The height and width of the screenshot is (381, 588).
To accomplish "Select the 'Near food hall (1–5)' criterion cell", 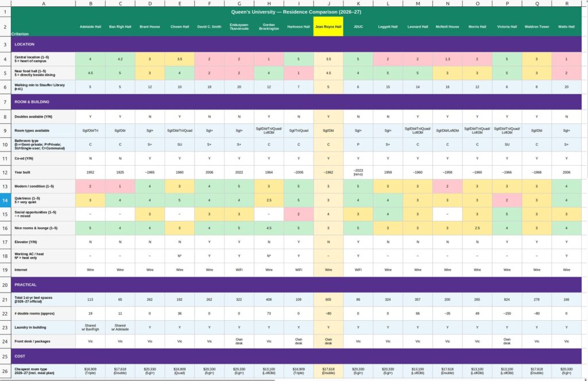I will pos(44,73).
